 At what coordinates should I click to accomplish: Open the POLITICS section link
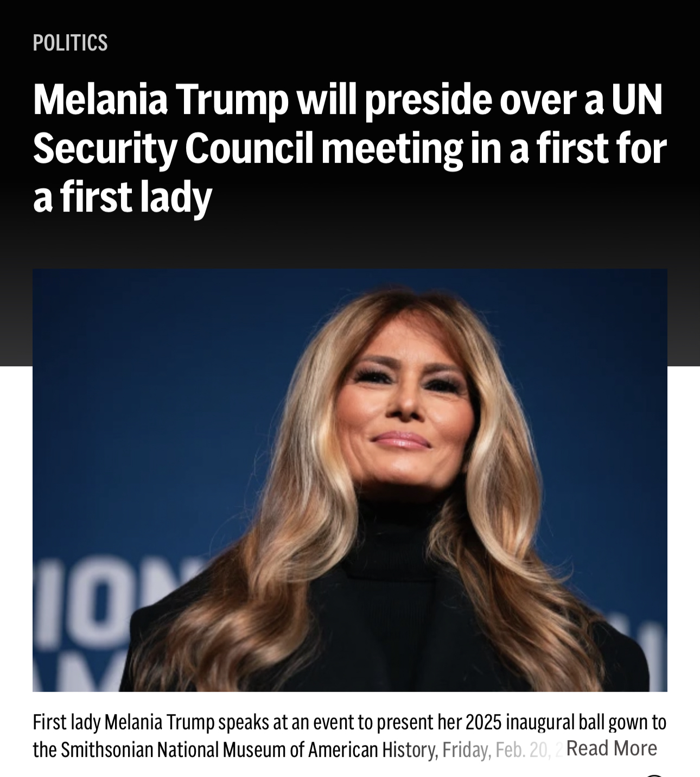(70, 42)
